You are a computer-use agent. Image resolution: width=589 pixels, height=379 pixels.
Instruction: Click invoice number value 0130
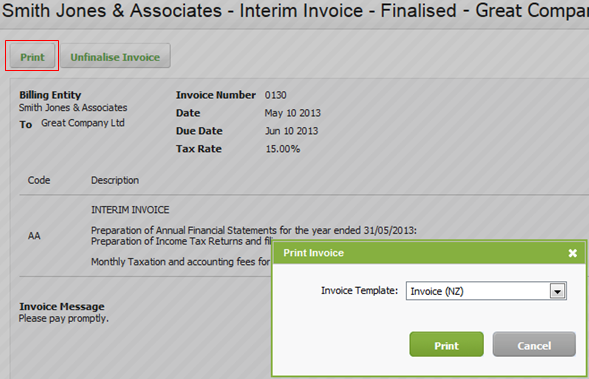(x=275, y=95)
